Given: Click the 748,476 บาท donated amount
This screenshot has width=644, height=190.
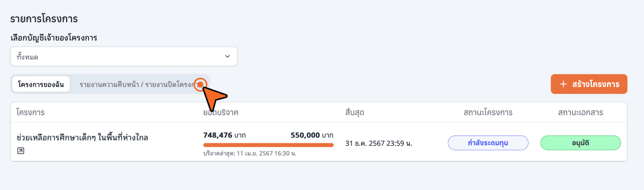Looking at the screenshot, I should [224, 135].
